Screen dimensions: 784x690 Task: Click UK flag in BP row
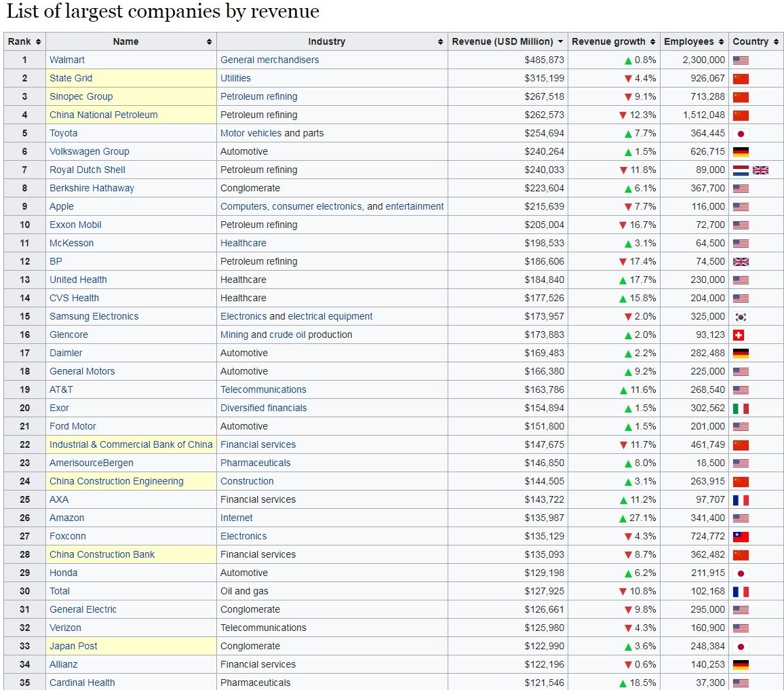[x=741, y=262]
